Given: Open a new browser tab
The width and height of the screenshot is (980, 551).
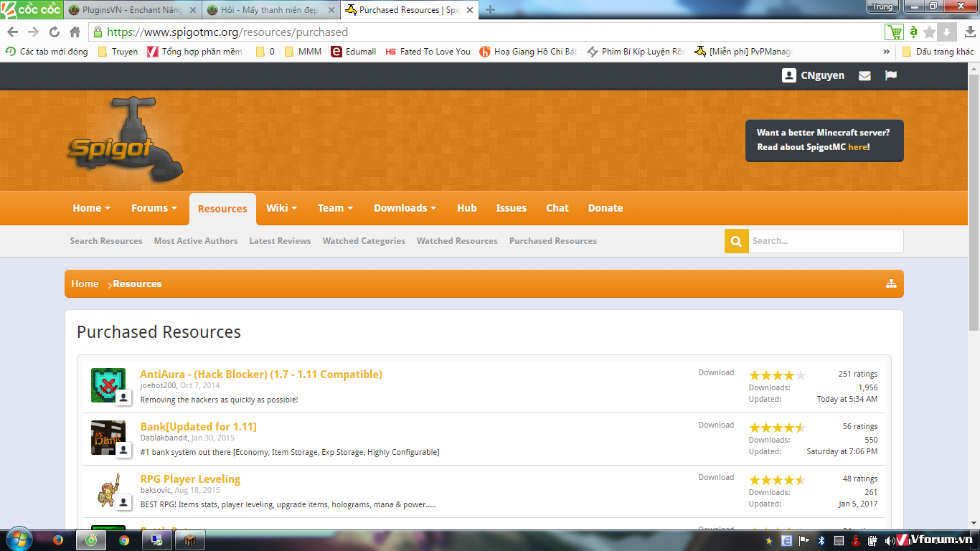Looking at the screenshot, I should coord(491,10).
